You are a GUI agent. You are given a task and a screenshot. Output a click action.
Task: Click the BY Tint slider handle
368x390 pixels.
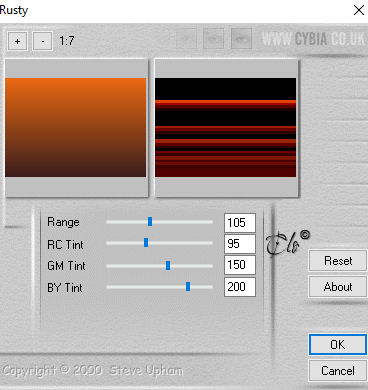(x=188, y=286)
